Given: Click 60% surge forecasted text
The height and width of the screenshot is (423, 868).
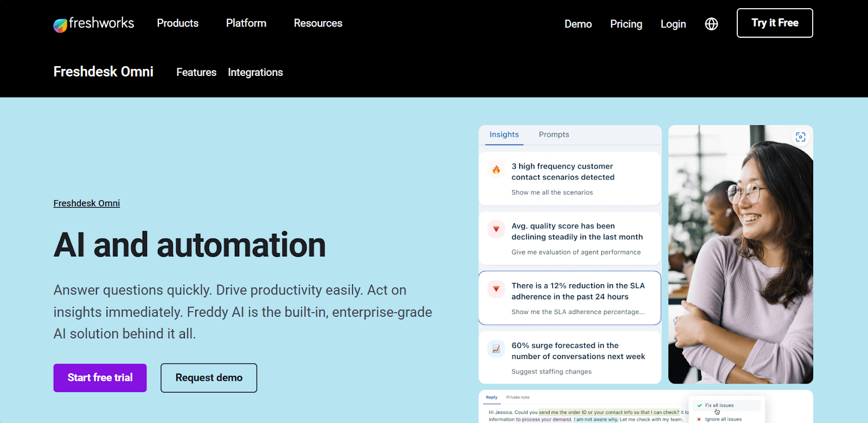Looking at the screenshot, I should point(578,351).
